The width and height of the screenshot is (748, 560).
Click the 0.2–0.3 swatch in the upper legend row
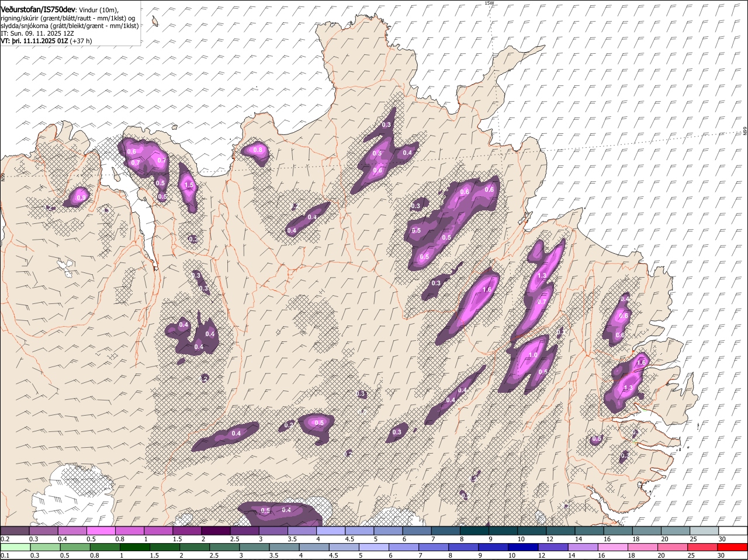click(15, 530)
